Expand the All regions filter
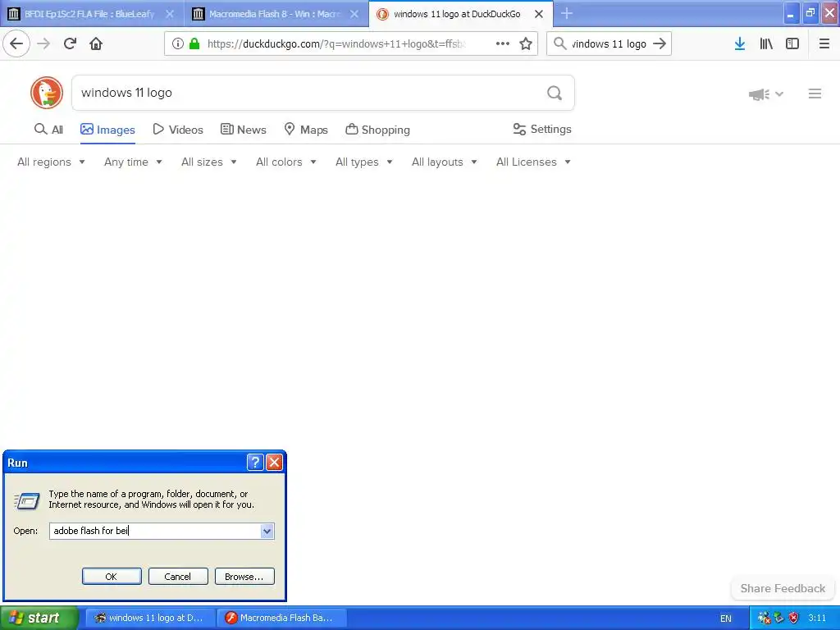The height and width of the screenshot is (630, 840). [x=51, y=162]
